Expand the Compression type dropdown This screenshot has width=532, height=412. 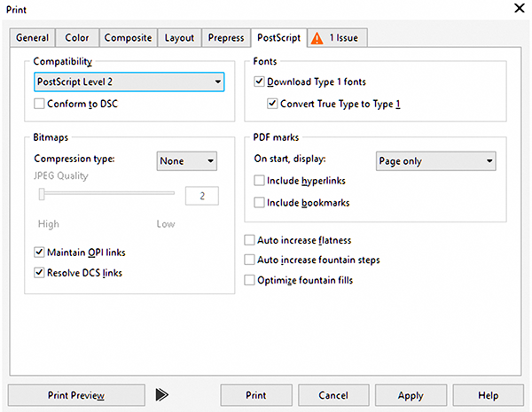[186, 161]
